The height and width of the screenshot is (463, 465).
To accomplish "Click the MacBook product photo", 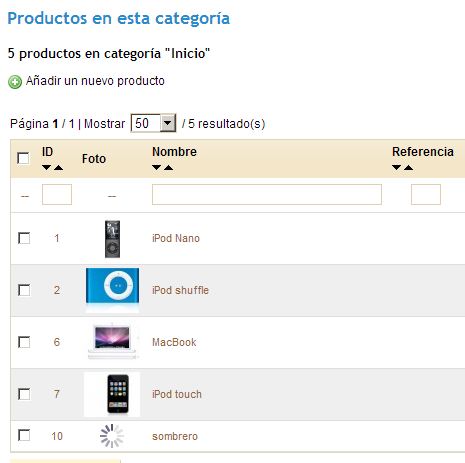I will pos(112,342).
